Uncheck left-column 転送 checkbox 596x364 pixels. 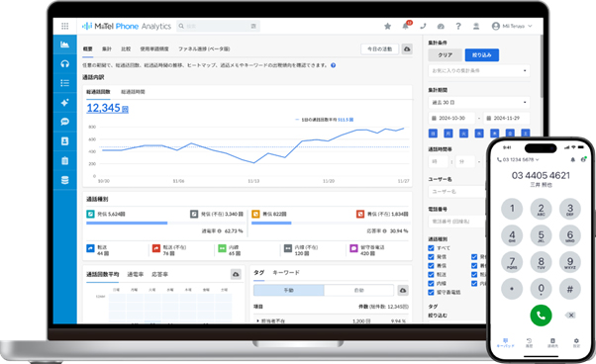pos(431,274)
